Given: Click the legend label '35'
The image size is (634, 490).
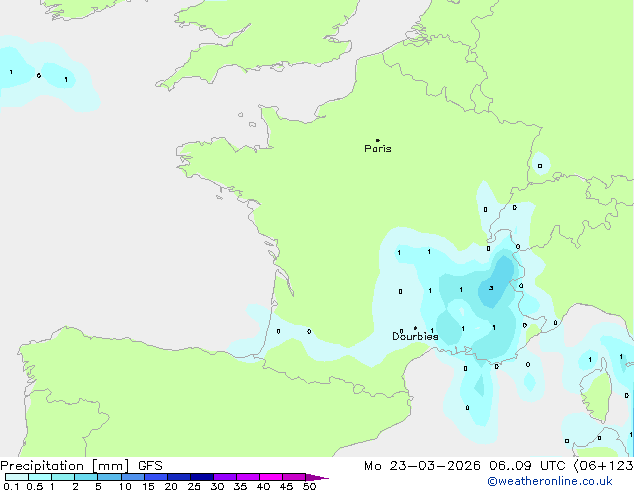Looking at the screenshot, I should (240, 486).
